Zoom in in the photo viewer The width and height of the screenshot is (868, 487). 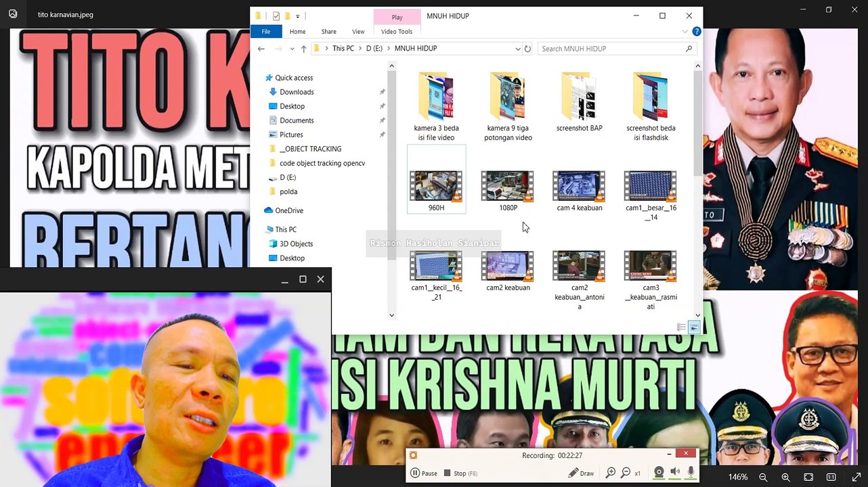785,477
